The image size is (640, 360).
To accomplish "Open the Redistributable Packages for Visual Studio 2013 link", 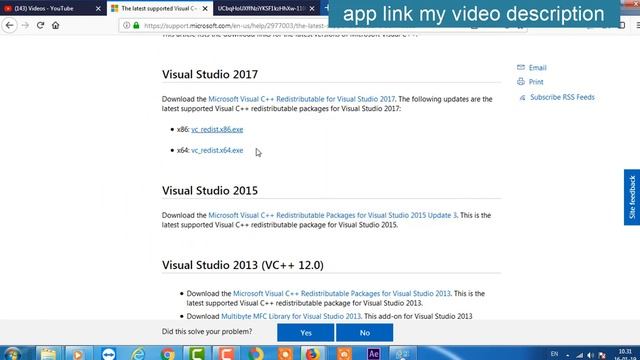I will [342, 293].
